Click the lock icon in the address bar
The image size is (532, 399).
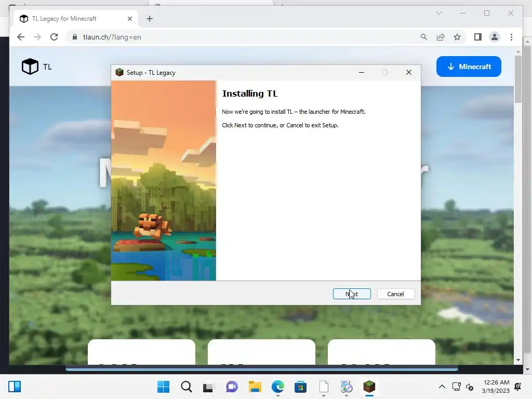point(75,37)
